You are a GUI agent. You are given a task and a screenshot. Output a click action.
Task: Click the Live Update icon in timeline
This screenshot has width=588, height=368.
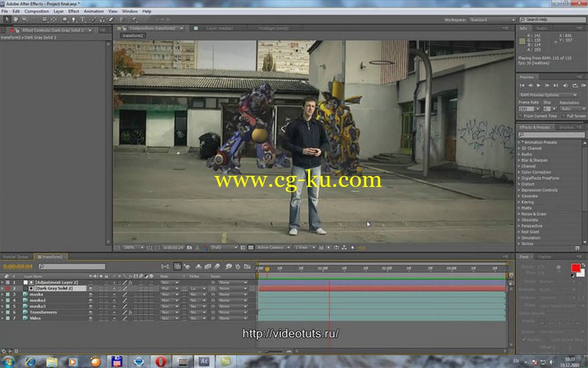[177, 266]
